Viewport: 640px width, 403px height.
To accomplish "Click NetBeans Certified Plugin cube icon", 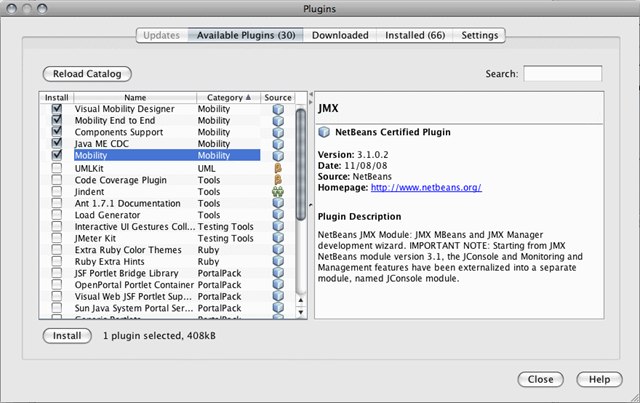I will [324, 132].
